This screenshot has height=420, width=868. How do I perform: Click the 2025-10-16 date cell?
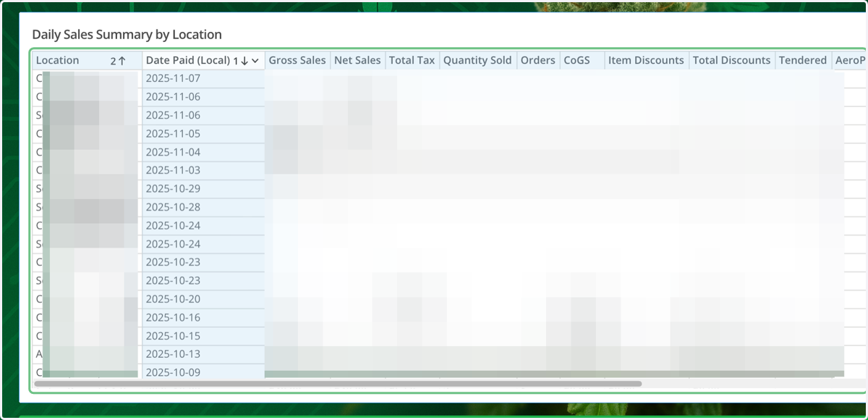click(203, 317)
